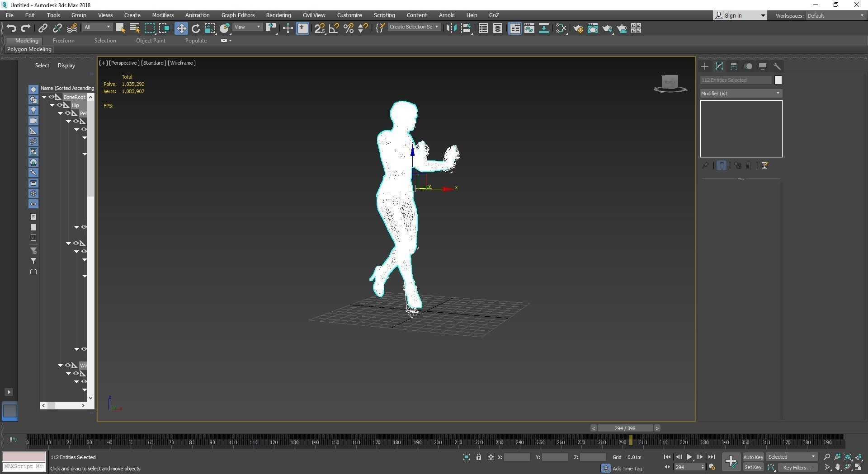Open the Rendering menu
This screenshot has width=868, height=474.
click(x=278, y=15)
